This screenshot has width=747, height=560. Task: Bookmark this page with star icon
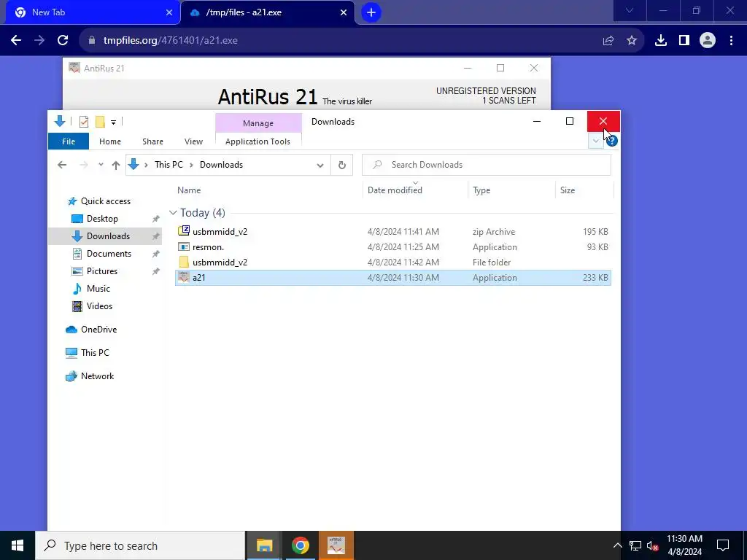coord(632,41)
